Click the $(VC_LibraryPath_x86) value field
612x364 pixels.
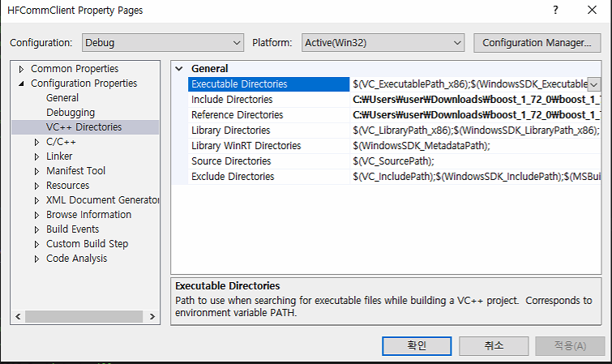pyautogui.click(x=475, y=130)
